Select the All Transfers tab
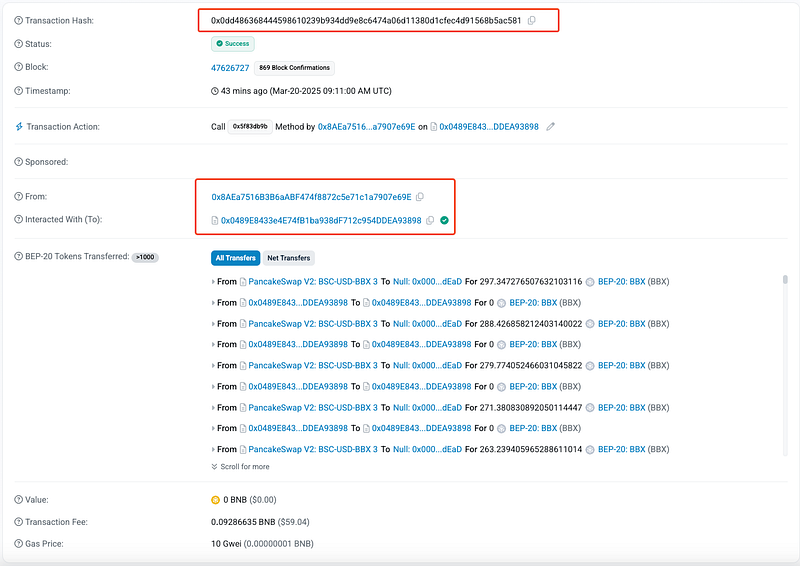This screenshot has height=566, width=800. 235,258
